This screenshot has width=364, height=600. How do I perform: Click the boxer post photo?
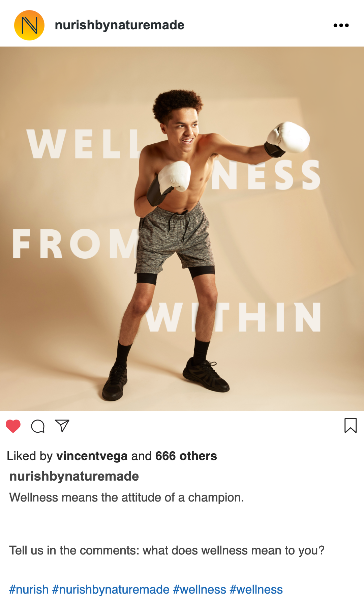[182, 229]
